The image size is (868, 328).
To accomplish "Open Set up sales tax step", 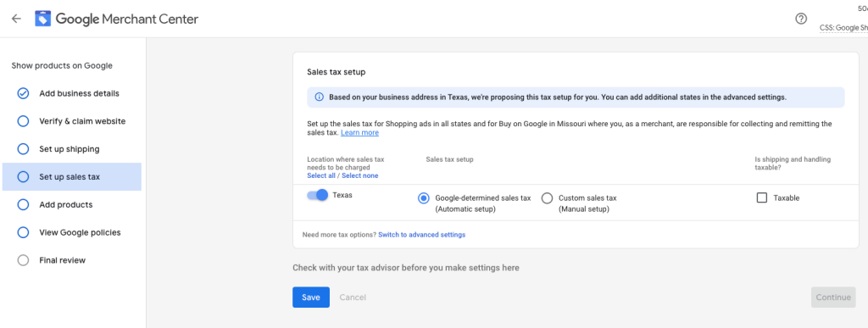I will click(x=72, y=177).
